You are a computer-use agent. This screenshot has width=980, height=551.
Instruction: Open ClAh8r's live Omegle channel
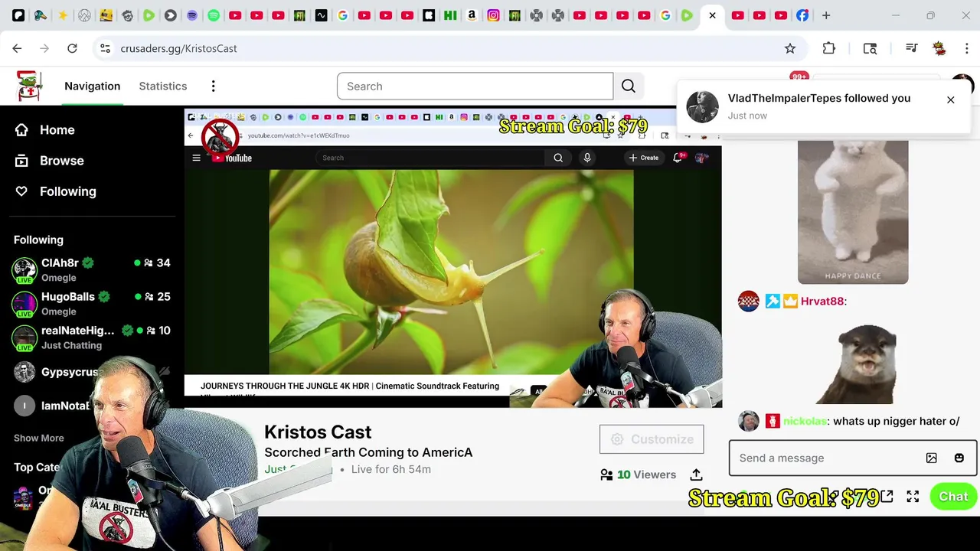coord(91,269)
